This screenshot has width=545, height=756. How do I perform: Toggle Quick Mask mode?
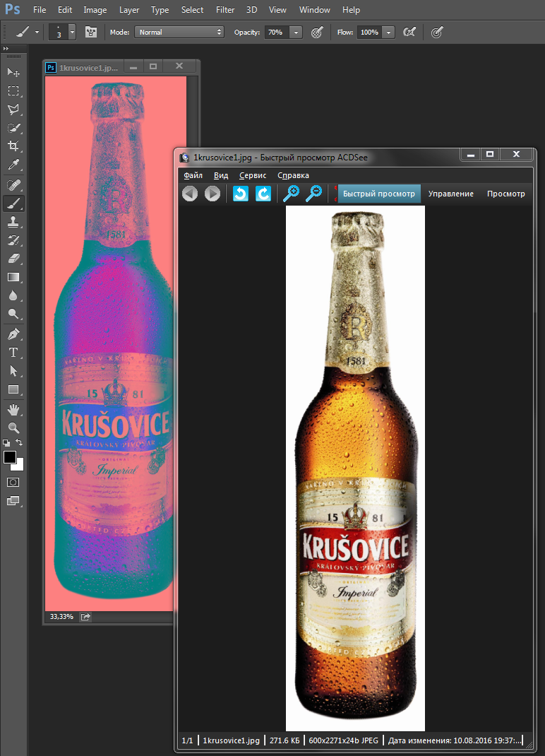click(13, 482)
